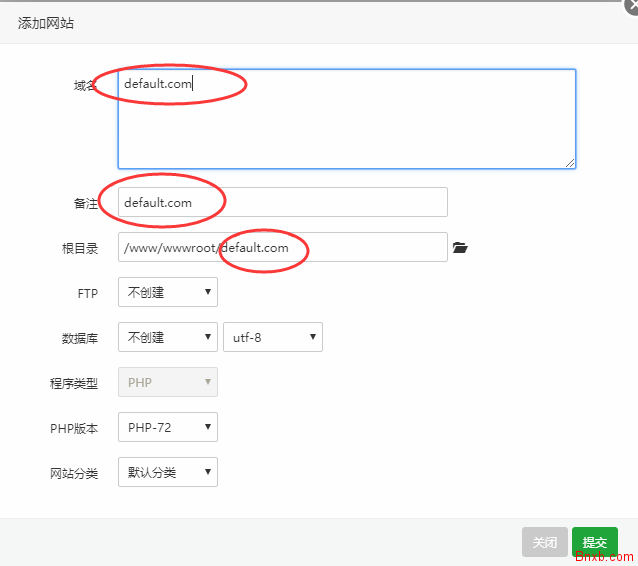
Task: Click the 根目录 path input field
Action: pos(283,247)
